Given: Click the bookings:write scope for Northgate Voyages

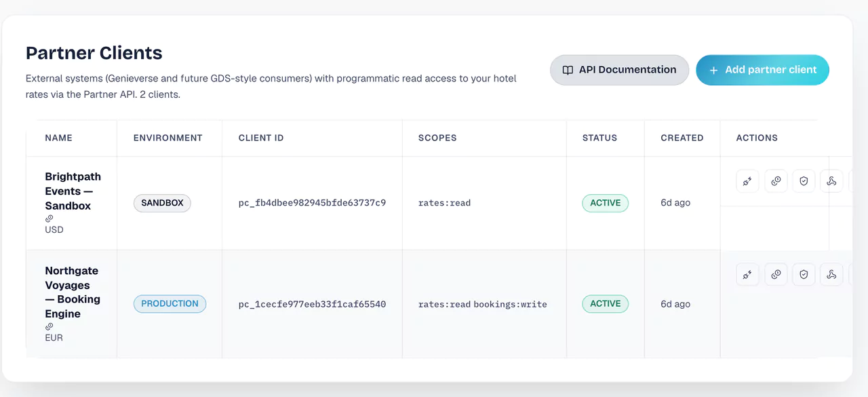Looking at the screenshot, I should [x=510, y=304].
